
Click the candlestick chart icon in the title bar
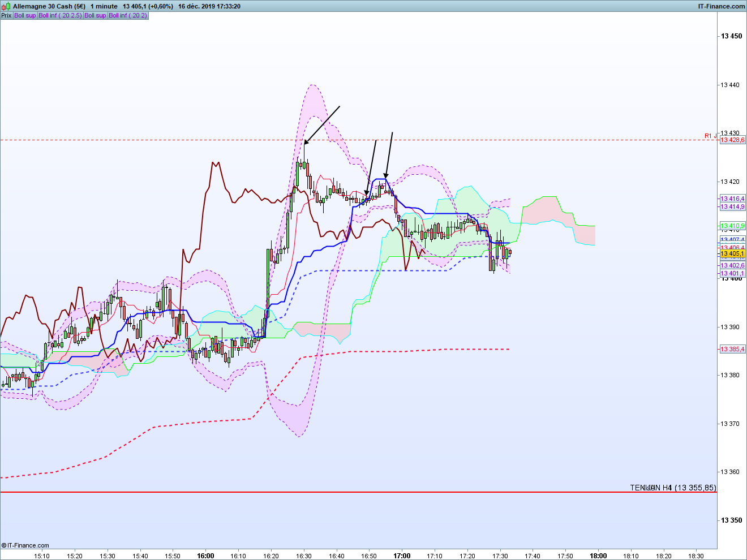coord(6,6)
